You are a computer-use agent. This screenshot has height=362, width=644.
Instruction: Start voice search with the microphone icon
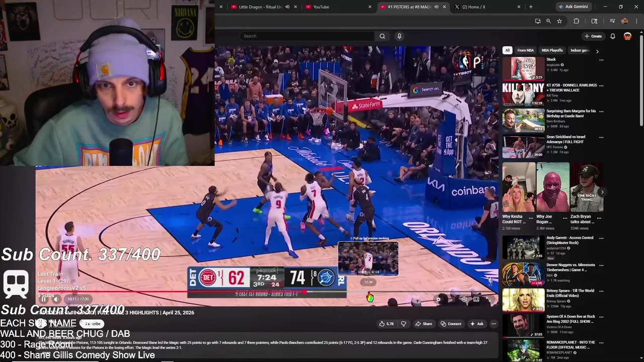click(399, 36)
